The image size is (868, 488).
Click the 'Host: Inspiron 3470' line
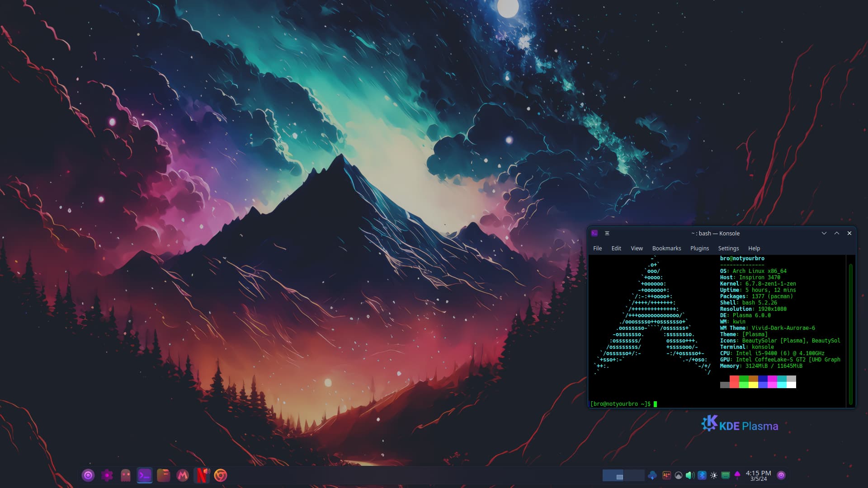(750, 277)
